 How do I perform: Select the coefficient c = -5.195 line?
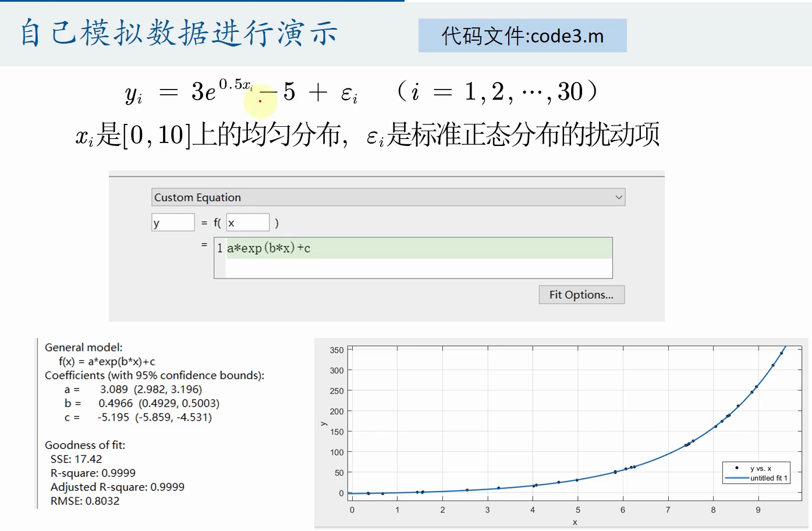pyautogui.click(x=138, y=417)
